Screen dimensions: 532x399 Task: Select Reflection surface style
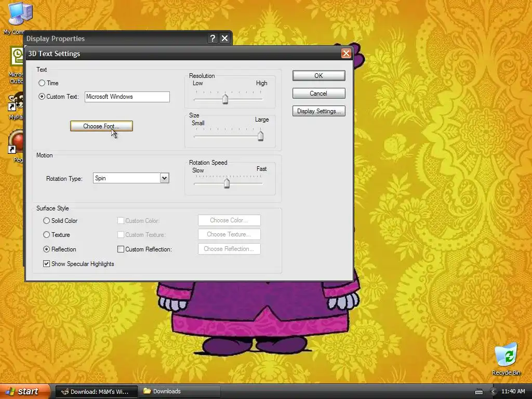click(x=46, y=249)
